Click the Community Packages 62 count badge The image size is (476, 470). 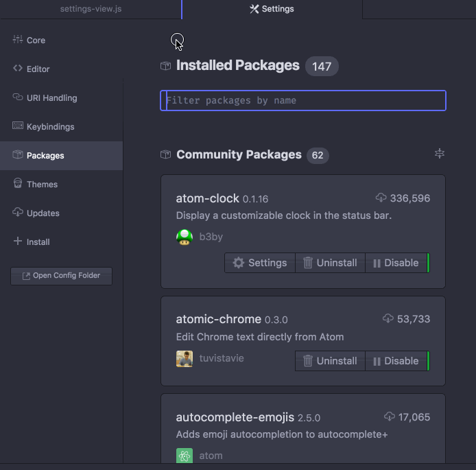318,156
